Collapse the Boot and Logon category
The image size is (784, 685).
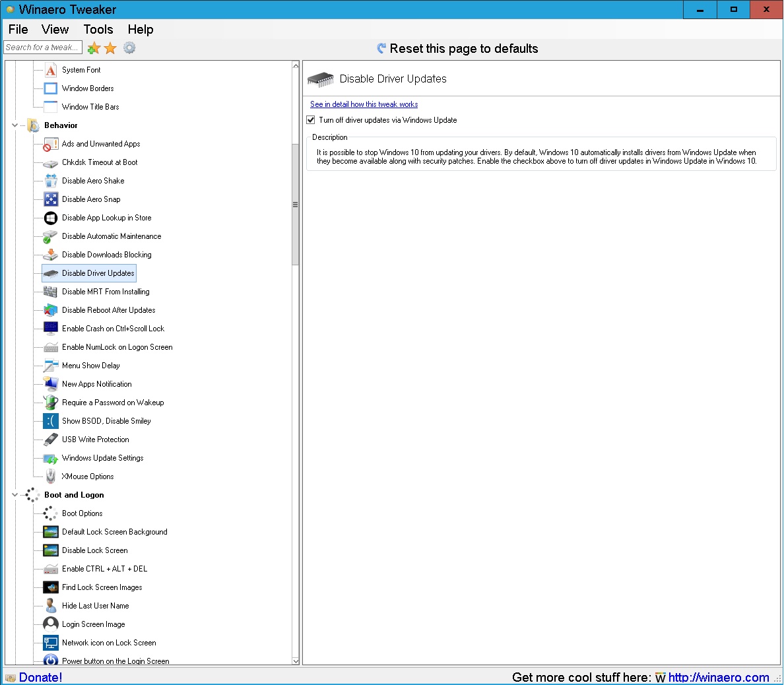[x=15, y=495]
